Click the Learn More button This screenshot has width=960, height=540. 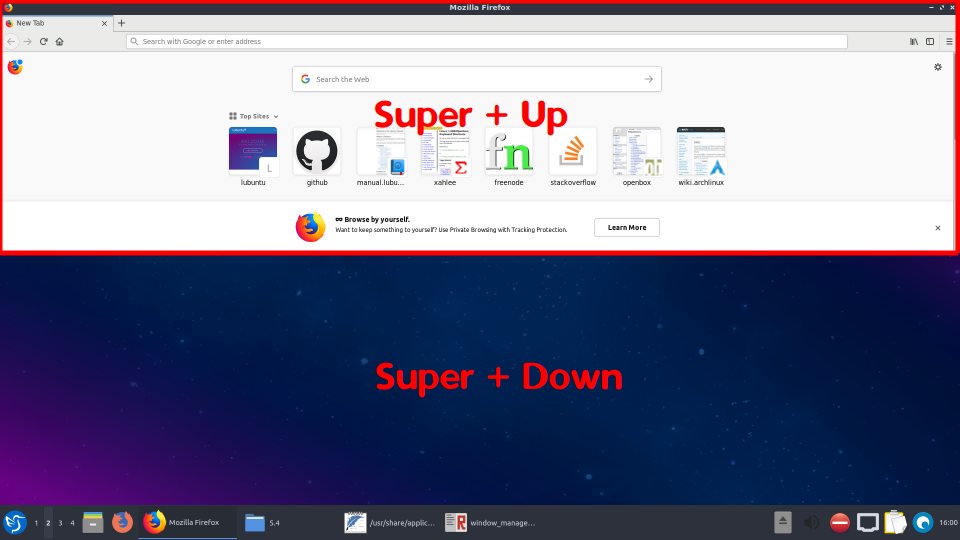pyautogui.click(x=626, y=227)
